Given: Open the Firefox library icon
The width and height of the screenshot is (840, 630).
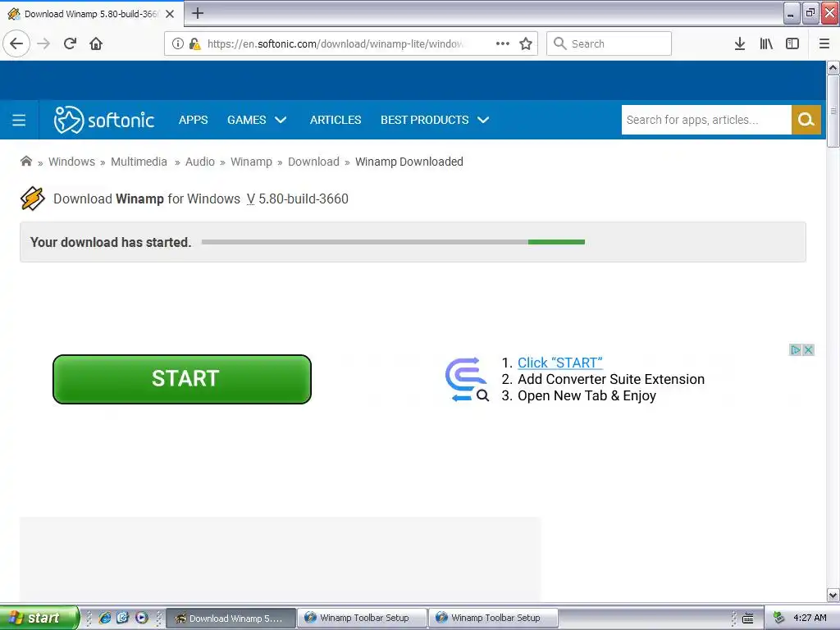Looking at the screenshot, I should click(766, 43).
